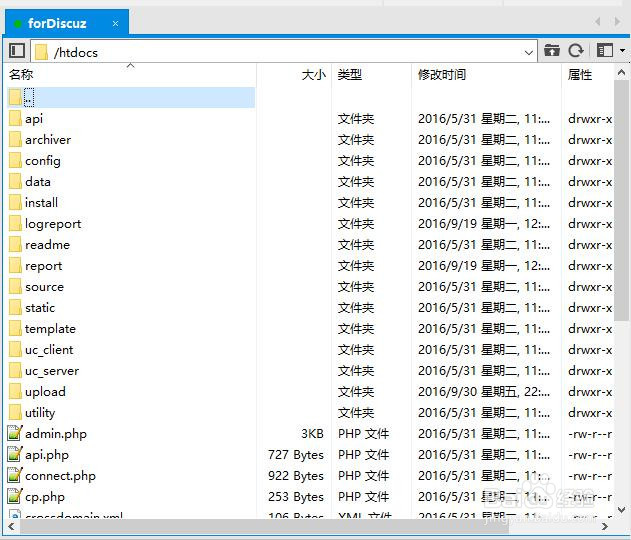Image resolution: width=631 pixels, height=540 pixels.
Task: Click the 2016/9/19 date for logreport
Action: coord(484,224)
